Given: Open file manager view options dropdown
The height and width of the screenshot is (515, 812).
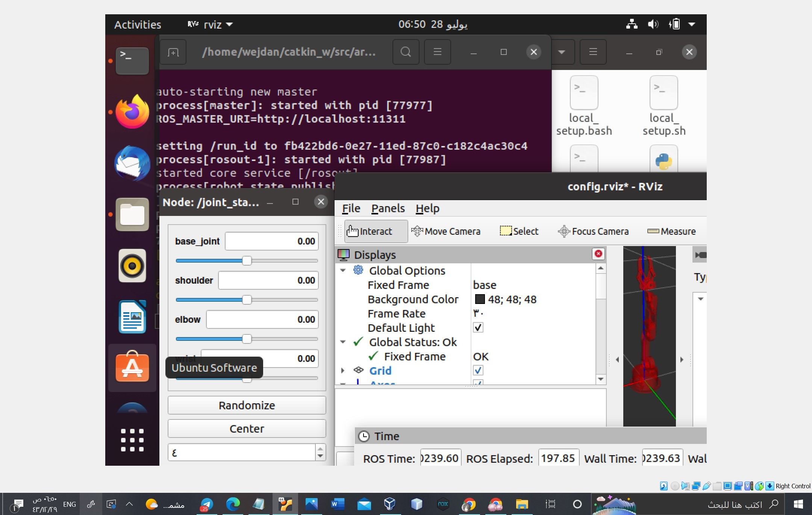Looking at the screenshot, I should tap(562, 52).
